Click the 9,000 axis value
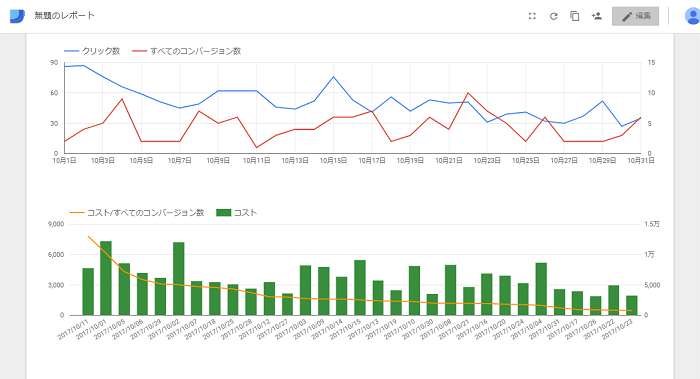 click(x=56, y=224)
